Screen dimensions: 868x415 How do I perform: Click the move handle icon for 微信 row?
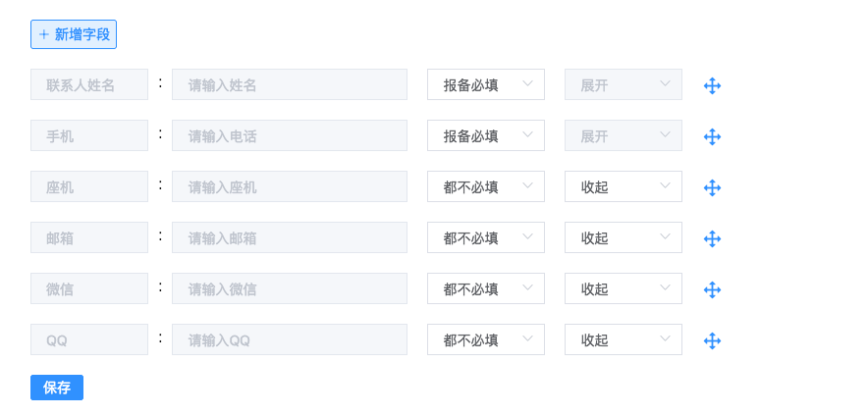712,289
